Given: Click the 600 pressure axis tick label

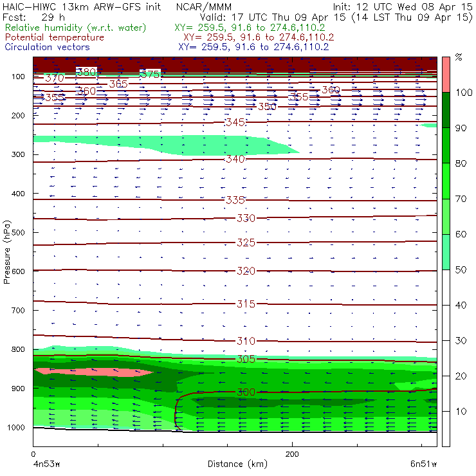Looking at the screenshot, I should coord(18,271).
